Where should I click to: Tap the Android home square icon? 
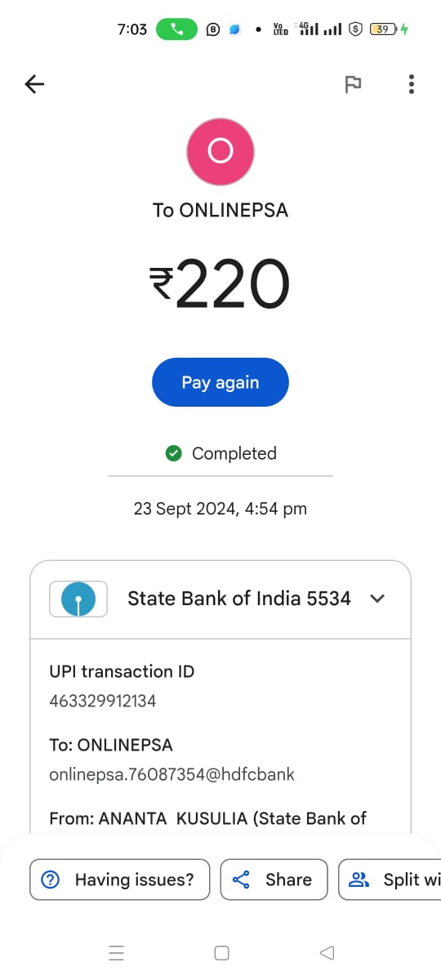tap(221, 952)
